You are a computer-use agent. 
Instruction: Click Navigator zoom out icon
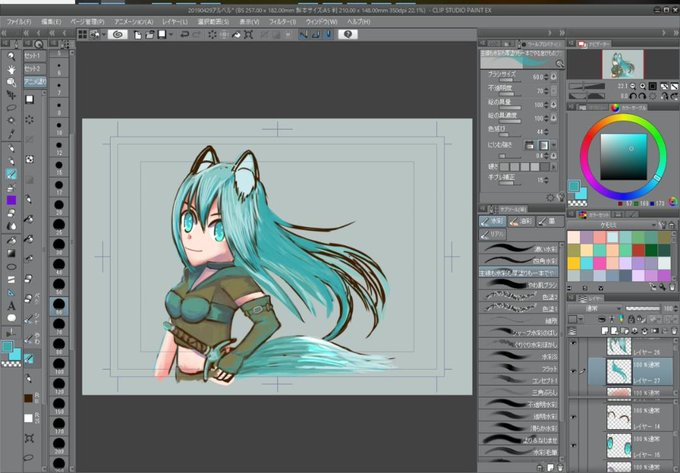coord(633,86)
